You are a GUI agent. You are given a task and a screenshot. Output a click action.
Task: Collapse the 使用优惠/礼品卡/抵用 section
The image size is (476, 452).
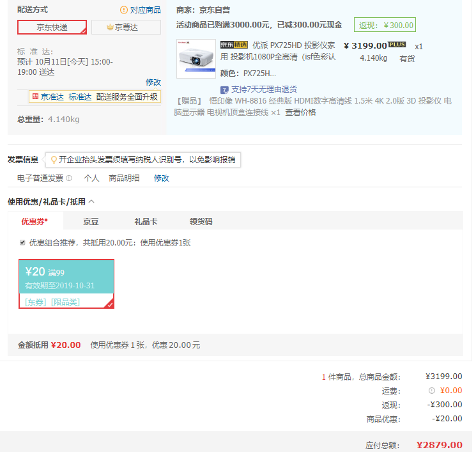(x=91, y=201)
